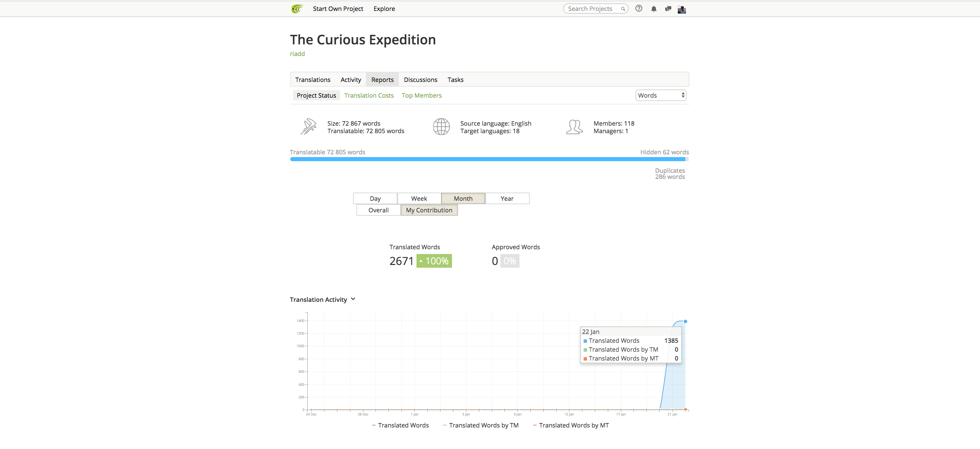The width and height of the screenshot is (980, 449).
Task: Select the Project Status sub-tab
Action: [x=316, y=96]
